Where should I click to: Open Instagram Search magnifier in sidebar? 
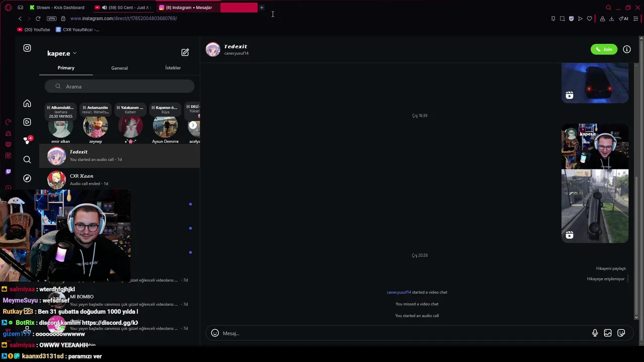click(27, 159)
